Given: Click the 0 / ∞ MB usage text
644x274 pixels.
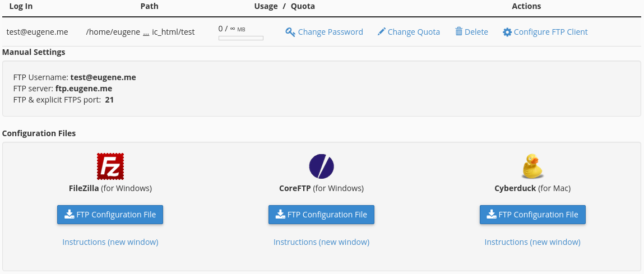Looking at the screenshot, I should 232,29.
